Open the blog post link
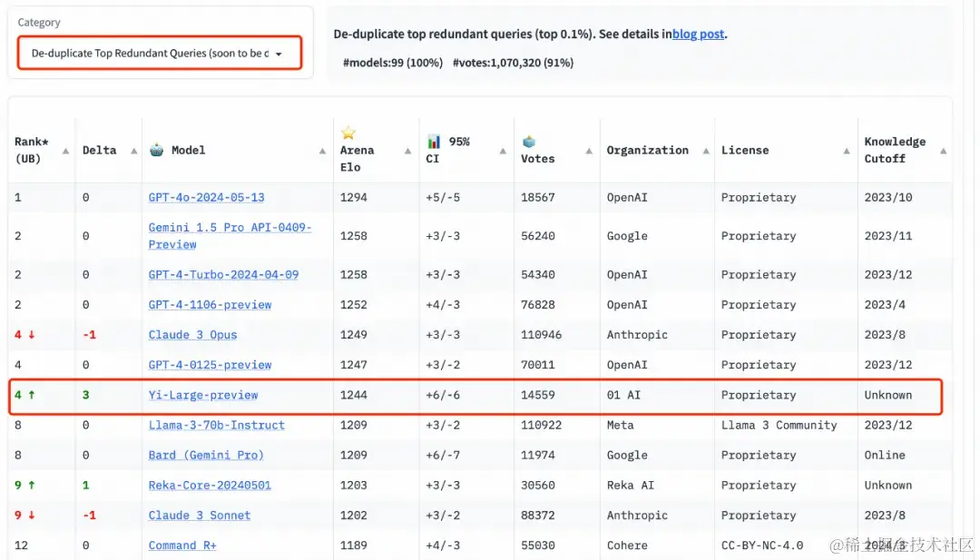Image resolution: width=980 pixels, height=560 pixels. coord(698,34)
